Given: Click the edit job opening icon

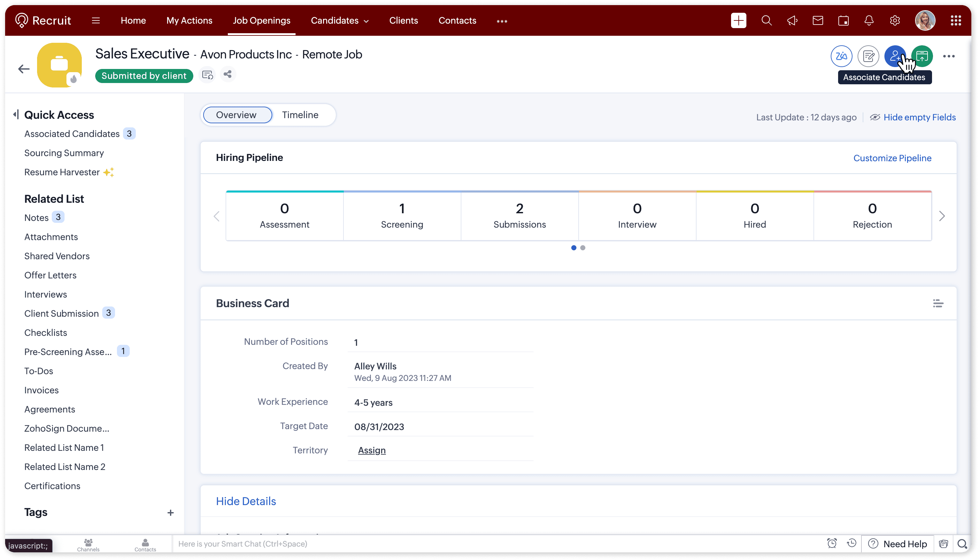Looking at the screenshot, I should point(868,56).
